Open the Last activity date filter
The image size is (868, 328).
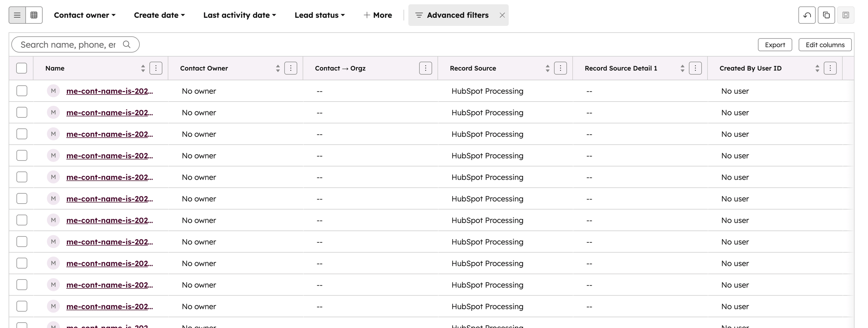[x=239, y=15]
